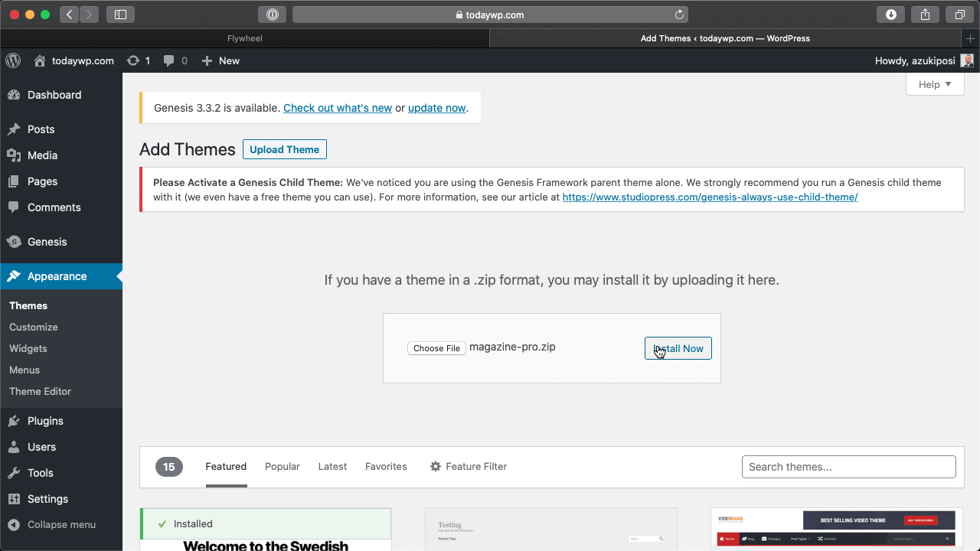Open the Themes submenu item

[28, 305]
